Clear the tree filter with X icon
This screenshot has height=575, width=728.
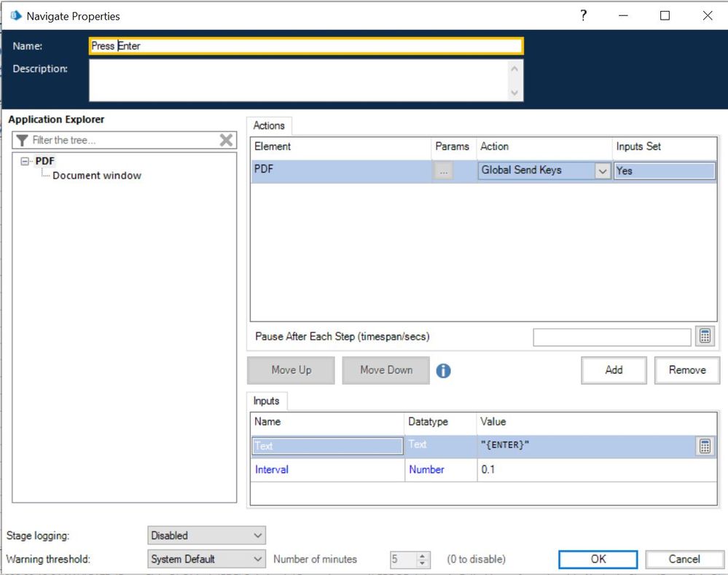[227, 140]
